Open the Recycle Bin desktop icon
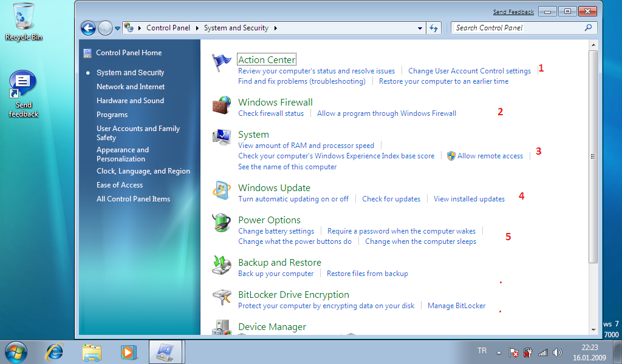The height and width of the screenshot is (364, 622). pos(24,22)
